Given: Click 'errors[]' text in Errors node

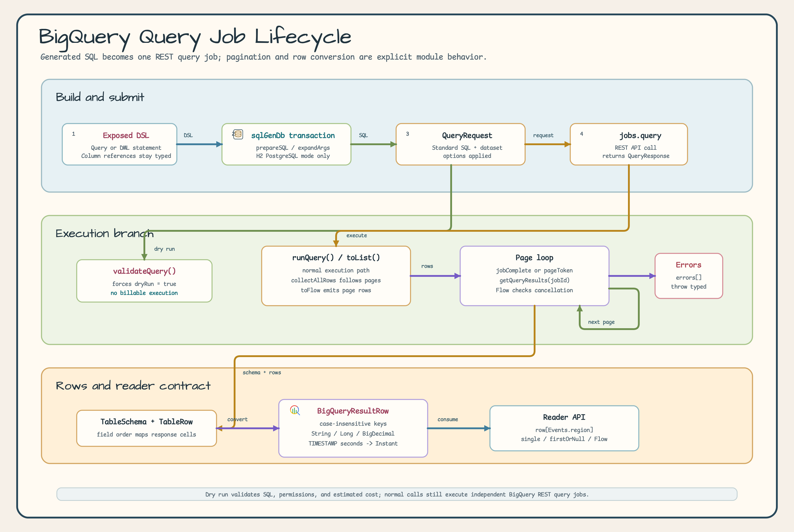Looking at the screenshot, I should pos(688,277).
